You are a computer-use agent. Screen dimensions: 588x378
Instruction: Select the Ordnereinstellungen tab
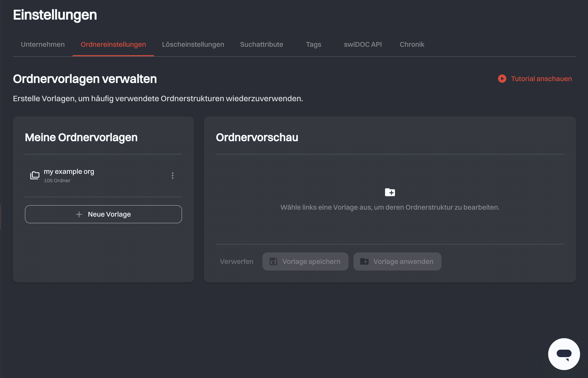click(113, 44)
